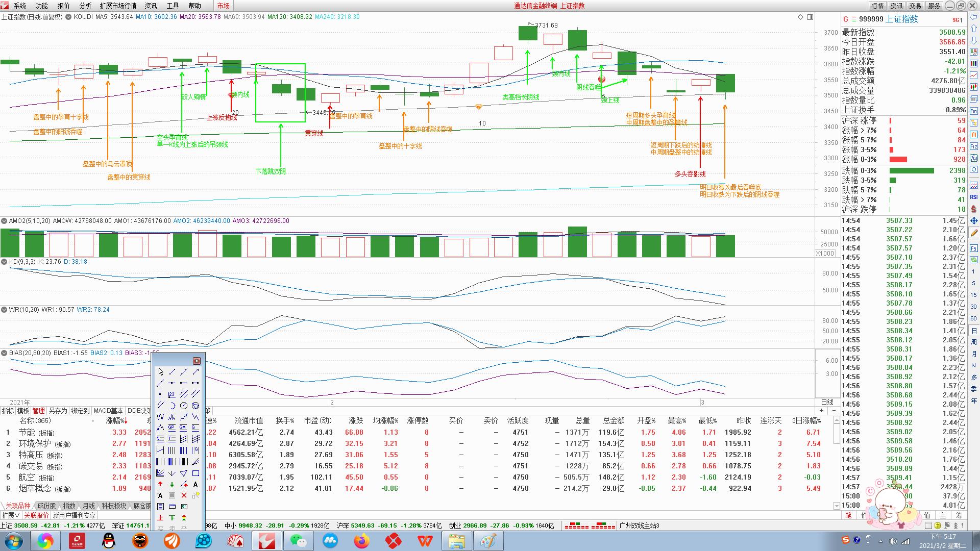Image resolution: width=980 pixels, height=551 pixels.
Task: Open the F10 company info sidebar icon
Action: click(x=974, y=111)
